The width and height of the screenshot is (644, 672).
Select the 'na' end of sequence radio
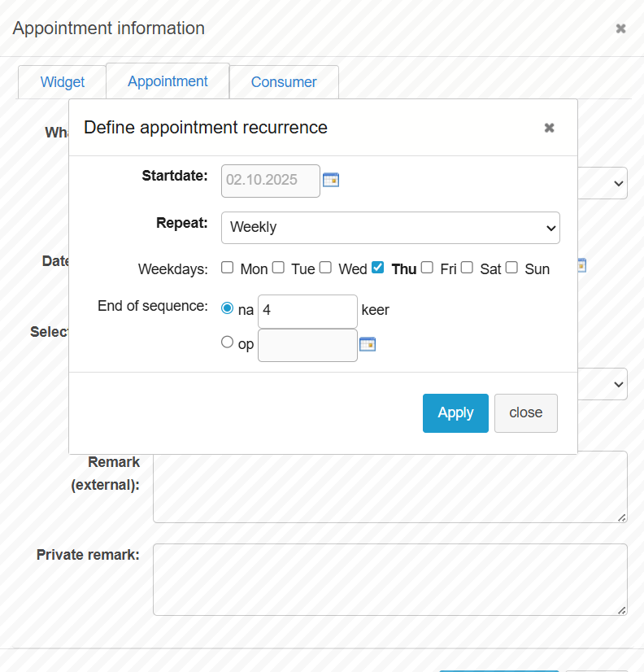point(228,309)
